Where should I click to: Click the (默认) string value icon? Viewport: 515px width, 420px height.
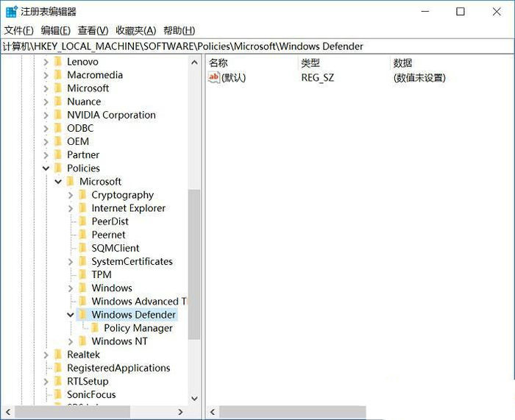tap(214, 77)
